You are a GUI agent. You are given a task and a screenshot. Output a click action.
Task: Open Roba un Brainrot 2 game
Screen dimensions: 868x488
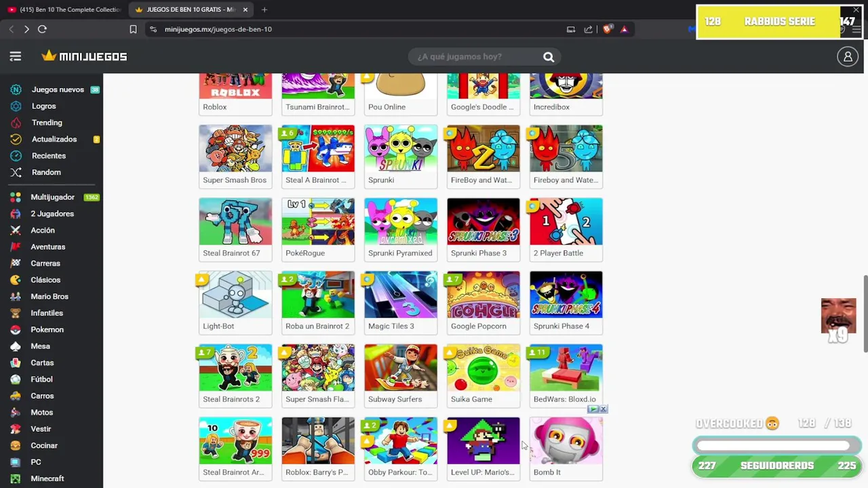click(x=318, y=302)
